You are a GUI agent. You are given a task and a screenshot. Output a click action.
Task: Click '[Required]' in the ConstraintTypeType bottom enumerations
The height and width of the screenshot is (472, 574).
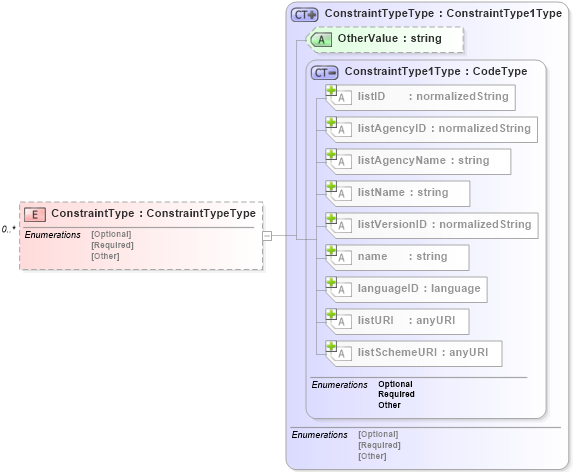379,445
